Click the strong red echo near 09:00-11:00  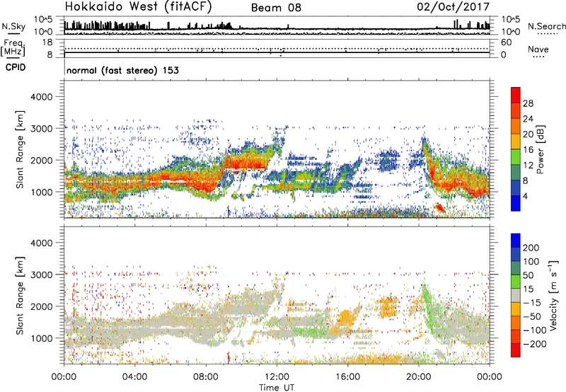(246, 161)
